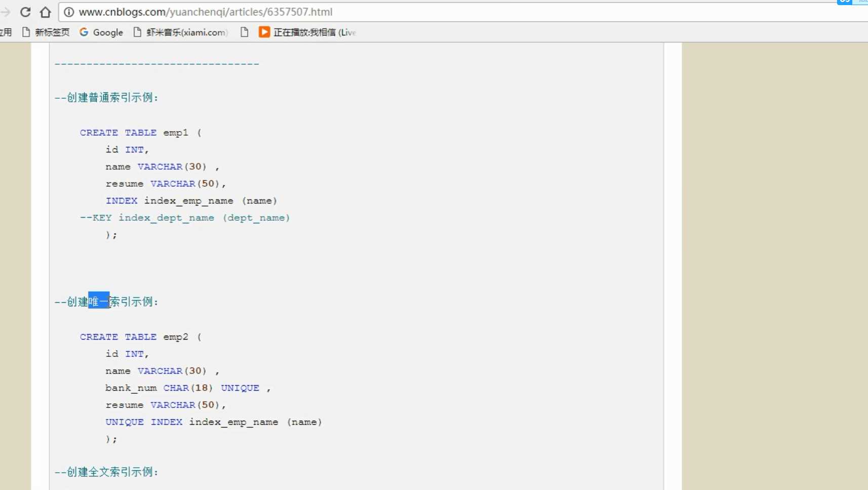Screen dimensions: 868x490
Task: Go to browser home page icon
Action: [x=46, y=12]
